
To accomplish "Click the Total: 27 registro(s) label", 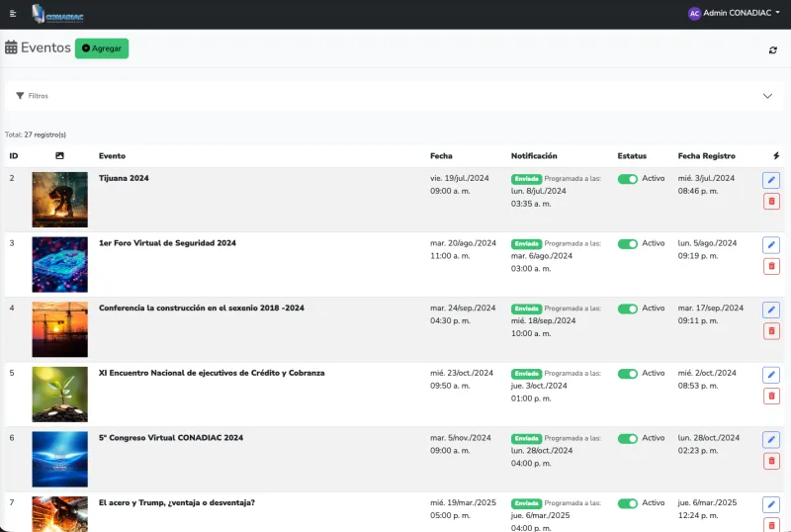I will click(x=36, y=134).
